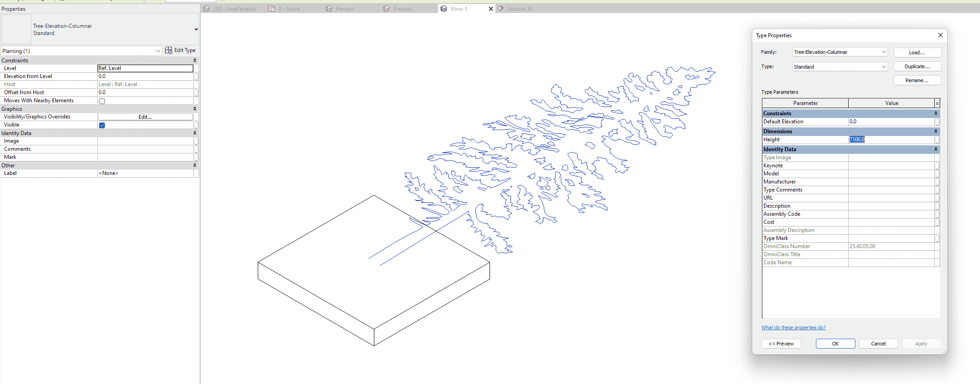Image resolution: width=980 pixels, height=384 pixels.
Task: Click the section icon on Section 30 tab
Action: (501, 9)
